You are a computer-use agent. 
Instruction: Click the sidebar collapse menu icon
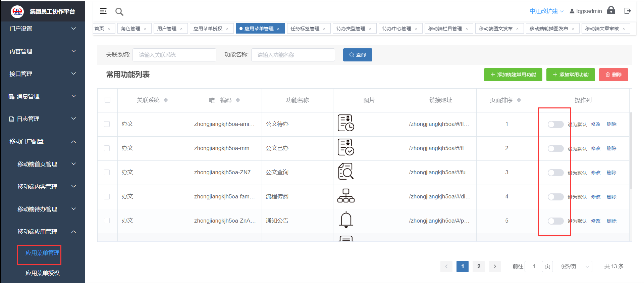103,11
